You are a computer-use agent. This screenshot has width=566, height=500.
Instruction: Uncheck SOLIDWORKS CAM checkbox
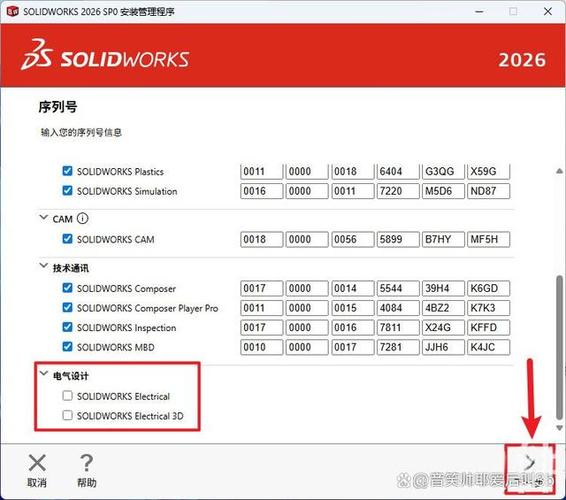(x=67, y=239)
